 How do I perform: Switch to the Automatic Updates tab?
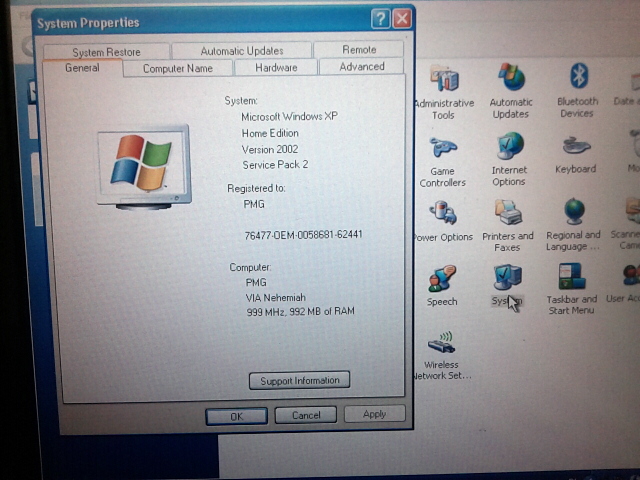coord(242,51)
